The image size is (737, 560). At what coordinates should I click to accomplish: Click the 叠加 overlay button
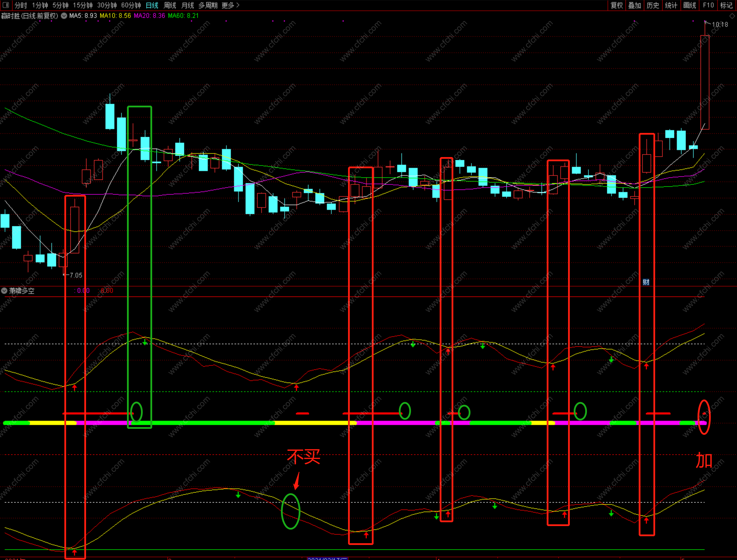(x=635, y=5)
